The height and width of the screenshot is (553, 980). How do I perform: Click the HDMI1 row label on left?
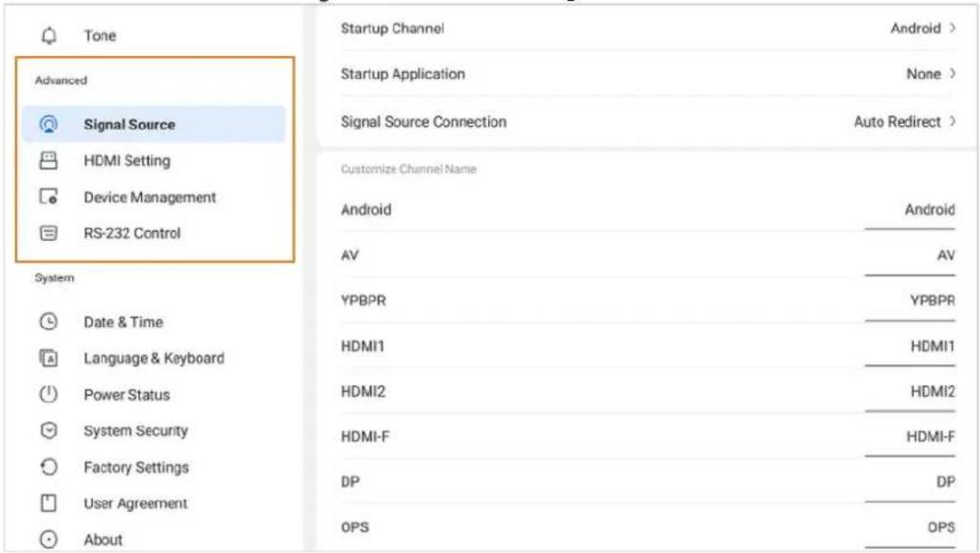pyautogui.click(x=363, y=346)
